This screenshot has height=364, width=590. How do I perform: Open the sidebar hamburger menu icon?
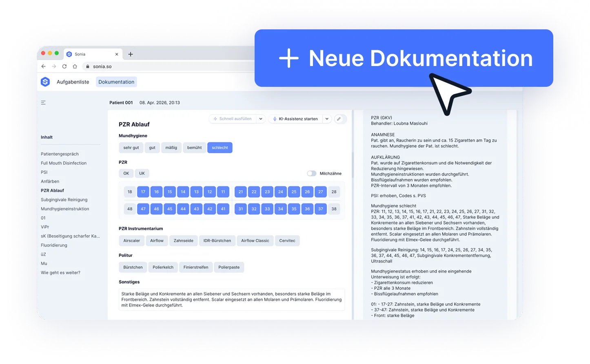[43, 102]
